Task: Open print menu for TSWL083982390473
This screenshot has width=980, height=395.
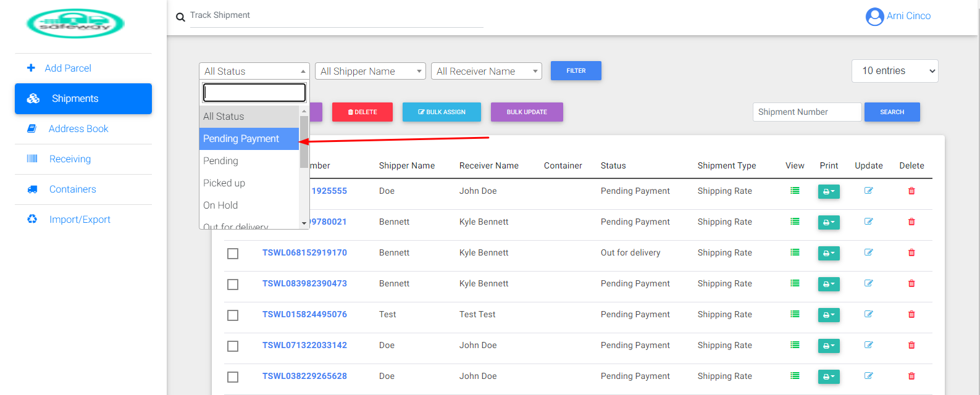Action: (829, 284)
